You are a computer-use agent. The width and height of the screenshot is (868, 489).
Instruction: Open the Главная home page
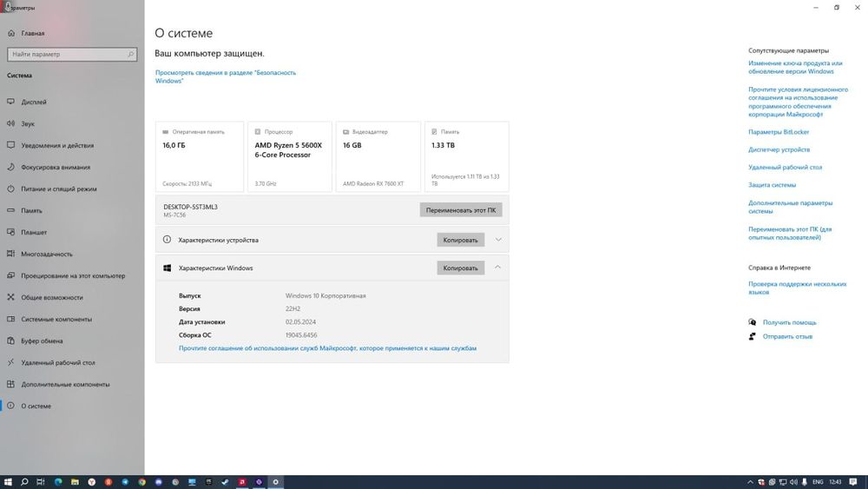pos(26,33)
